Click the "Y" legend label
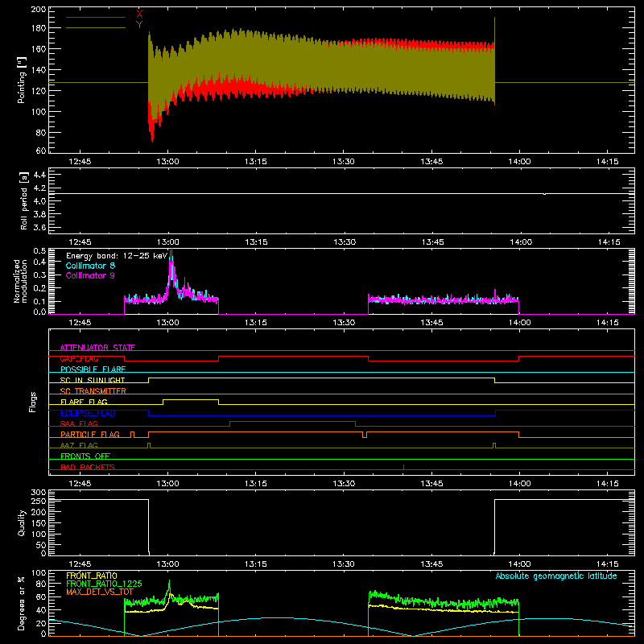 tap(139, 25)
